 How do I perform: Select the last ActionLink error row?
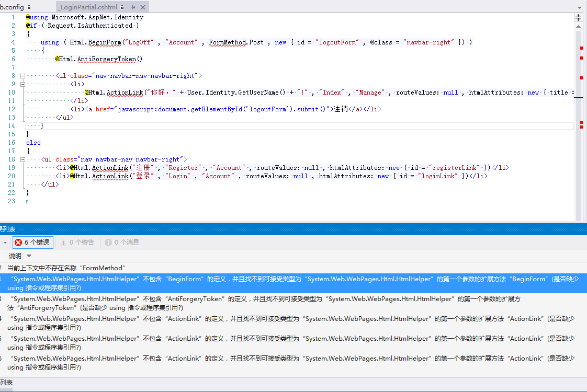coord(293,362)
